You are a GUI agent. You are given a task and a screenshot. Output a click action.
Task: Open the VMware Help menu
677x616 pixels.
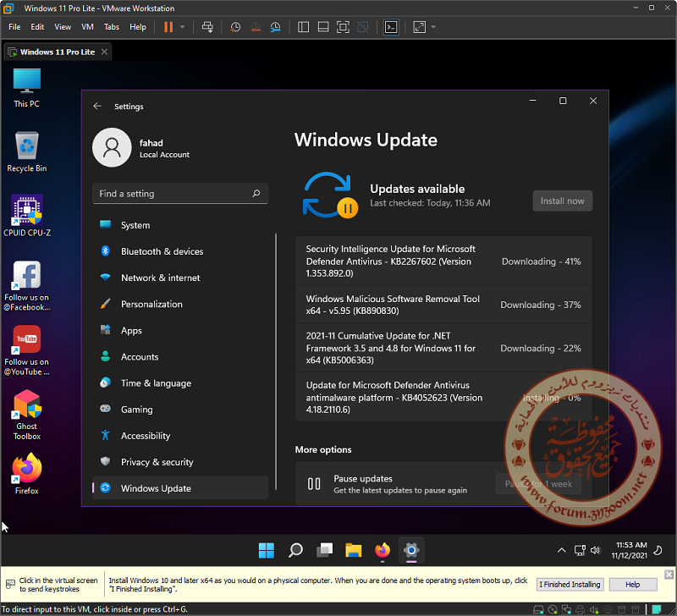[138, 27]
